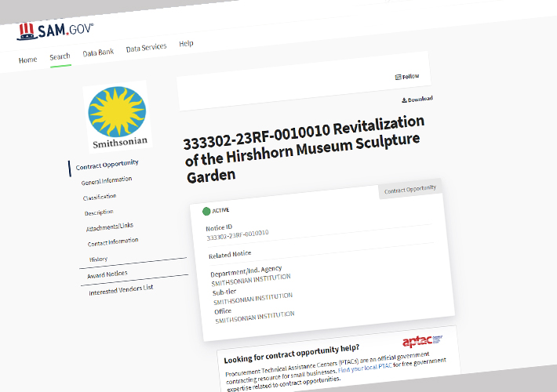Click the Notice ID value 333302-23RF-0010010
This screenshot has height=392, width=557.
pyautogui.click(x=238, y=235)
